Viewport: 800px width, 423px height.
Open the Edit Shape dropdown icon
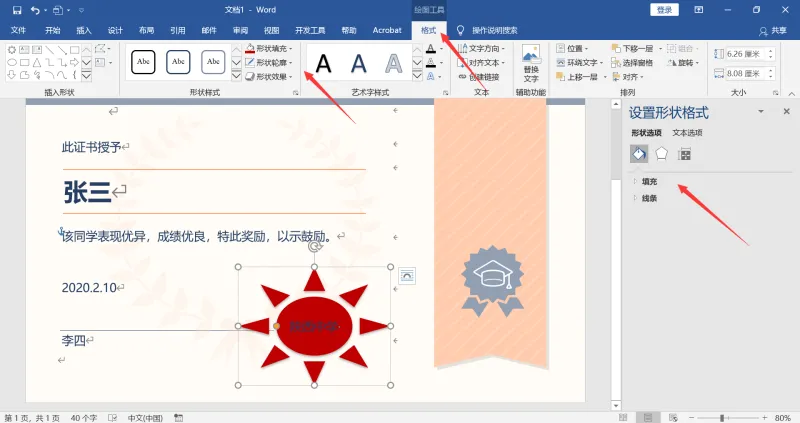pos(103,49)
